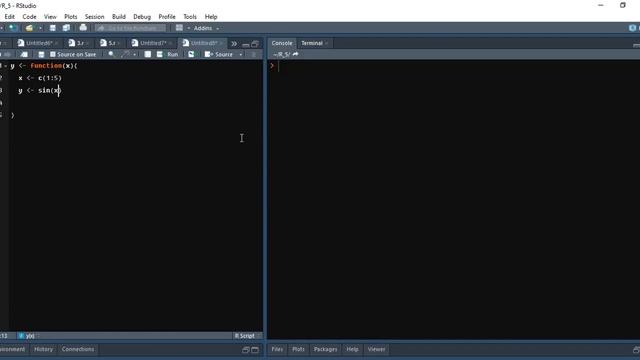Open the Session menu
The image size is (640, 360).
coord(94,17)
